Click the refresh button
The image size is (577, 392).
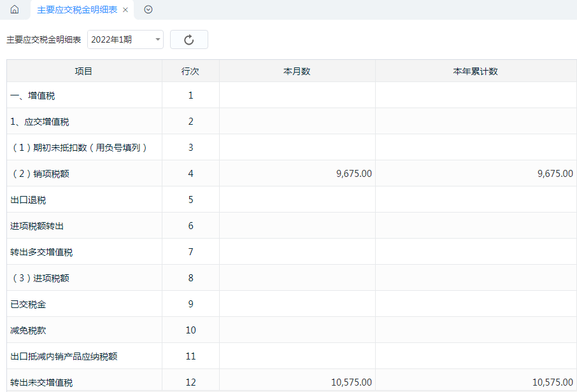(x=189, y=39)
